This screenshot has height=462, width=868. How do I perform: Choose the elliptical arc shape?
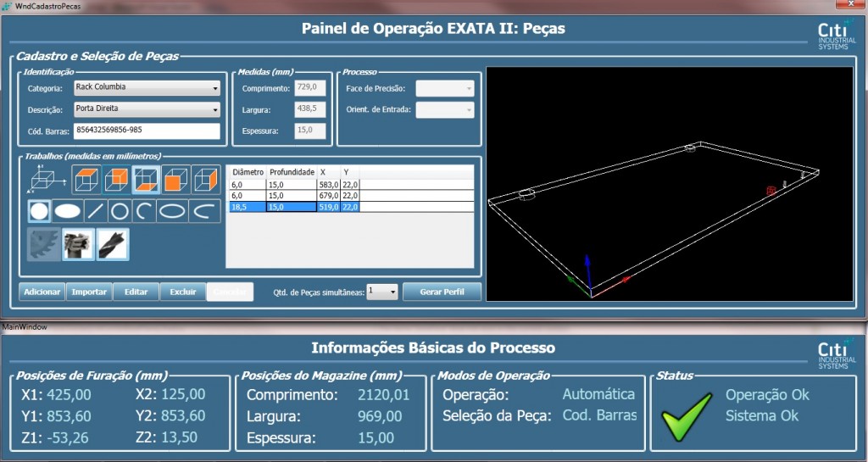coord(205,211)
